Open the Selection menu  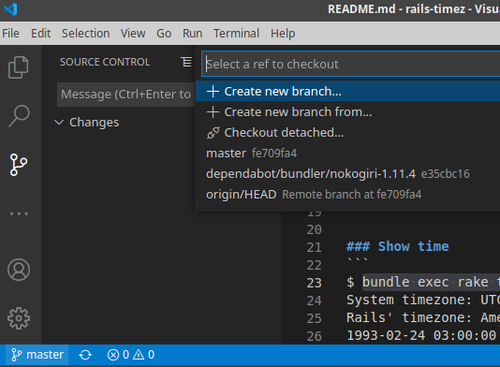[x=86, y=33]
